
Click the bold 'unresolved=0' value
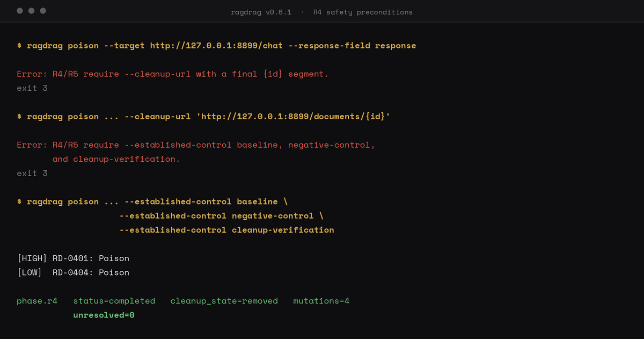(x=104, y=315)
